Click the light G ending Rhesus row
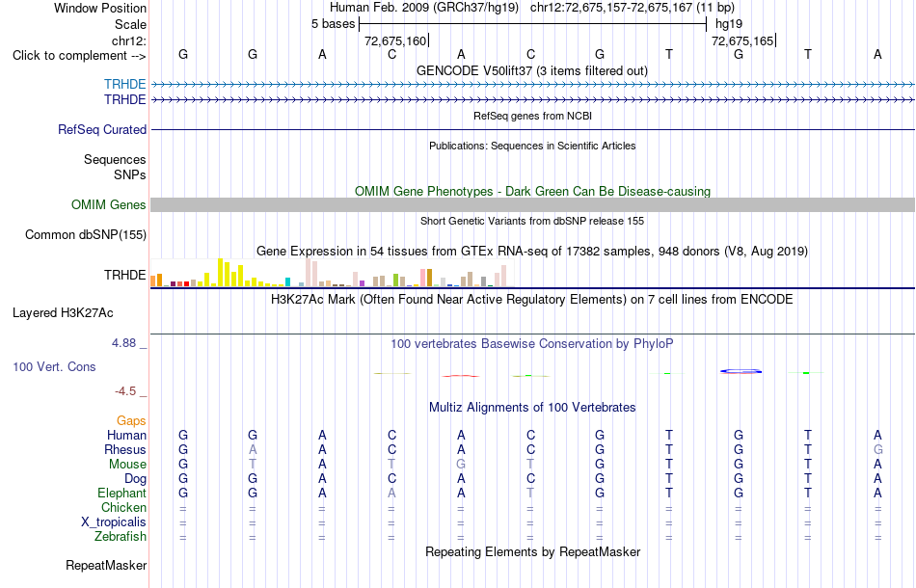916x588 pixels. click(877, 449)
